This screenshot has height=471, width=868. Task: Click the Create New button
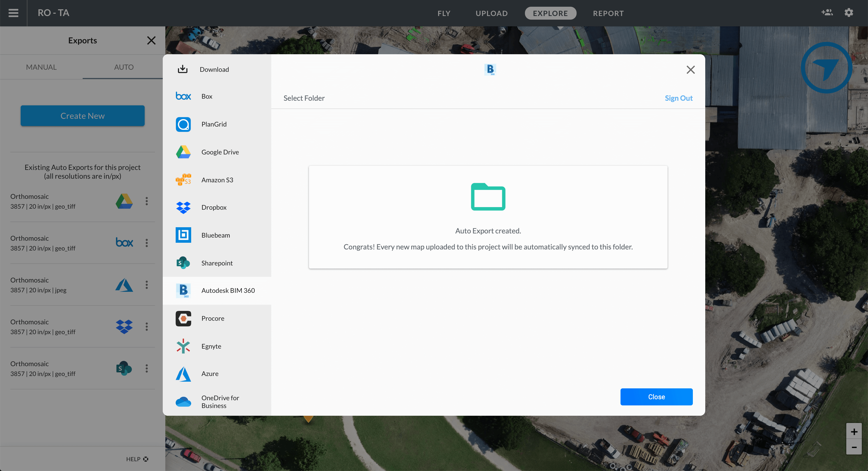tap(83, 116)
